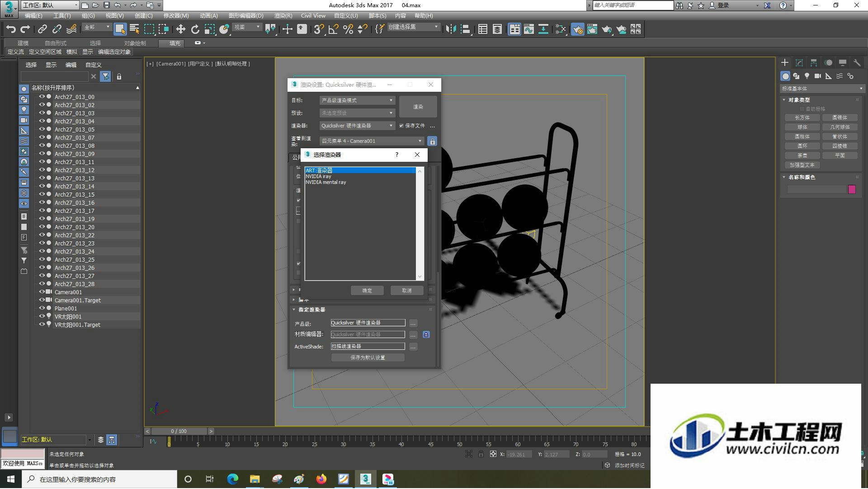Switch to the 填充 ribbon tab
This screenshot has width=868, height=489.
tap(175, 43)
